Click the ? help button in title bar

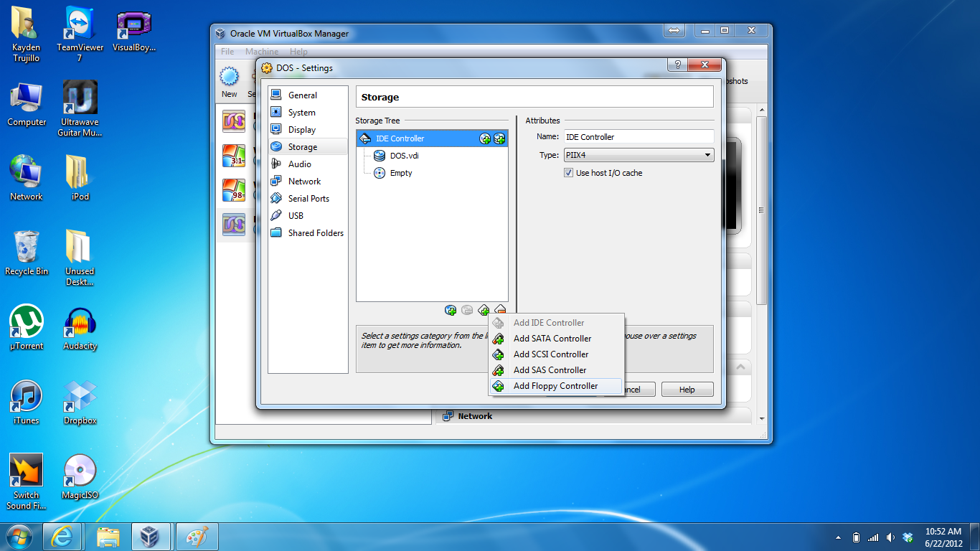tap(677, 65)
